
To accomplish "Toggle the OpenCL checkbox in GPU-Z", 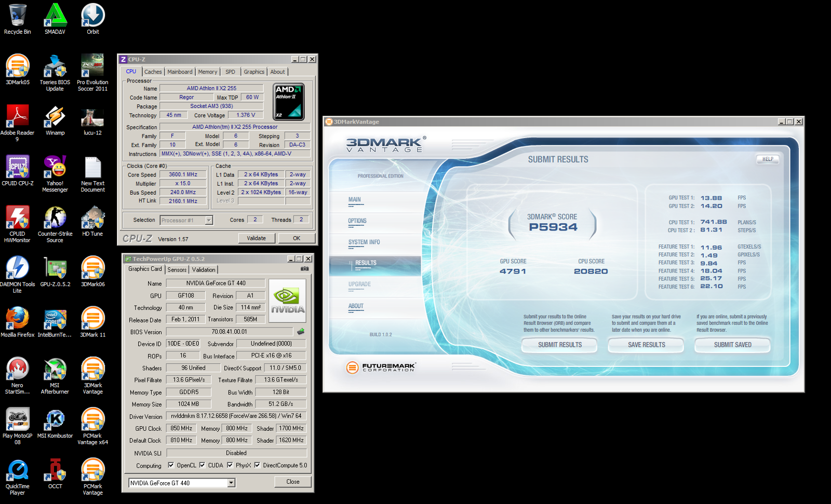I will (x=171, y=465).
